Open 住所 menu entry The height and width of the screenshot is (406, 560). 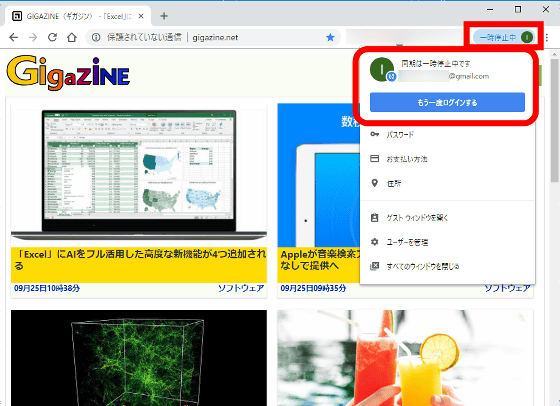pyautogui.click(x=447, y=183)
